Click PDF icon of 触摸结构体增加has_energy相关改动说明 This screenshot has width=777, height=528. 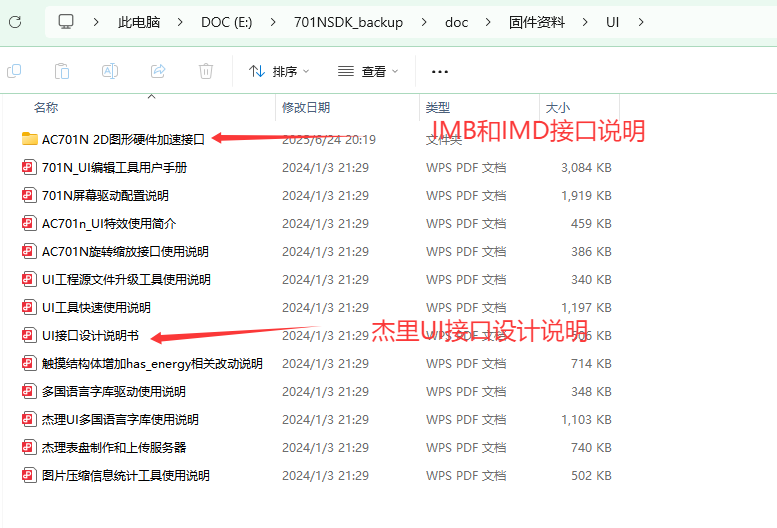(x=29, y=363)
